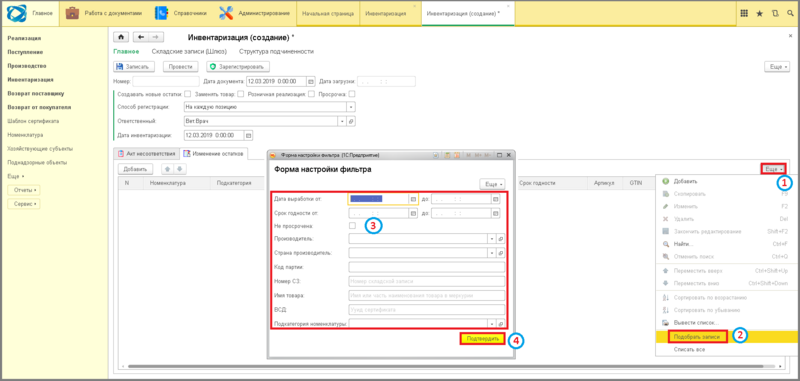Open calendar for Дата выработки от
The height and width of the screenshot is (381, 800).
pos(413,199)
